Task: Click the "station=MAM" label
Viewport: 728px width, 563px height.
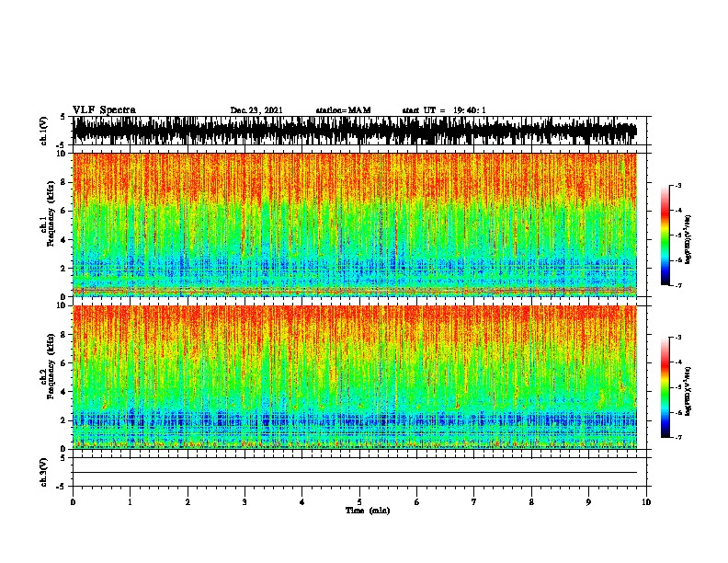Action: coord(343,110)
